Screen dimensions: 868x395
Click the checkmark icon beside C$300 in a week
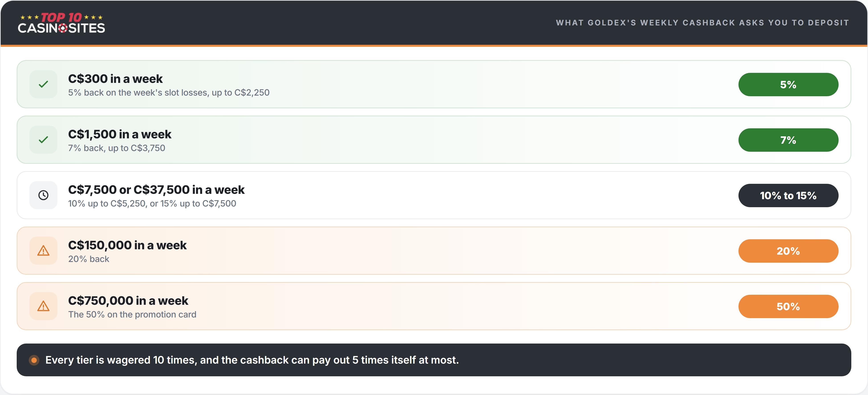pos(43,84)
